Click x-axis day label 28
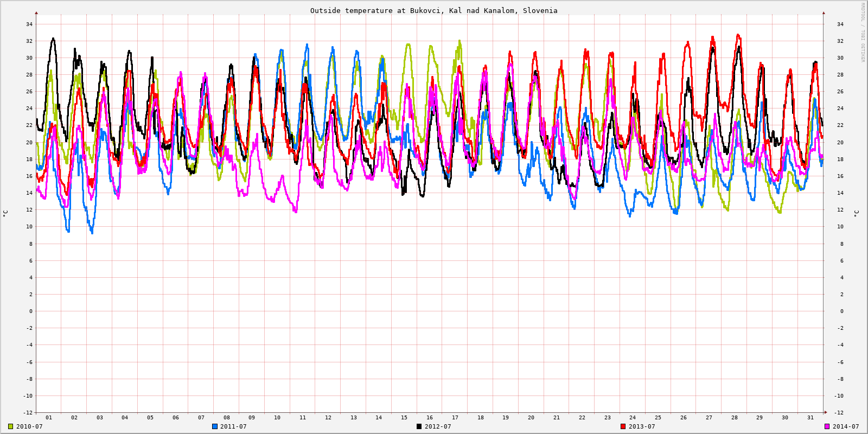The height and width of the screenshot is (434, 868). coord(735,418)
